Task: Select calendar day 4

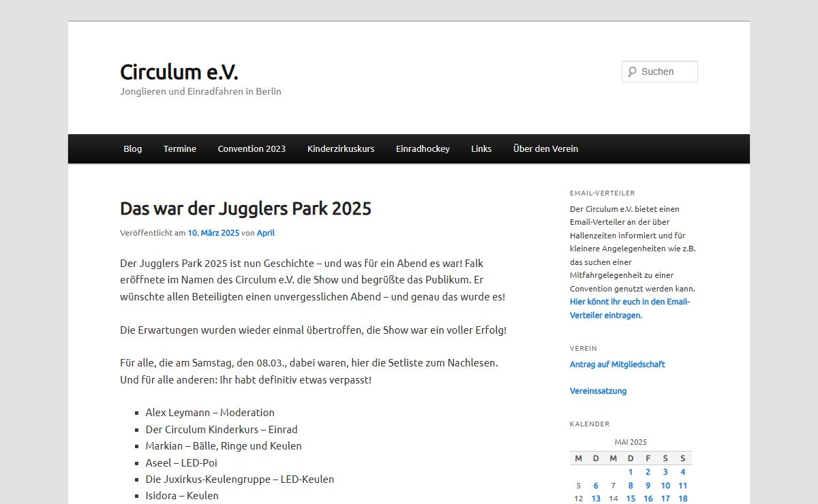Action: 682,472
